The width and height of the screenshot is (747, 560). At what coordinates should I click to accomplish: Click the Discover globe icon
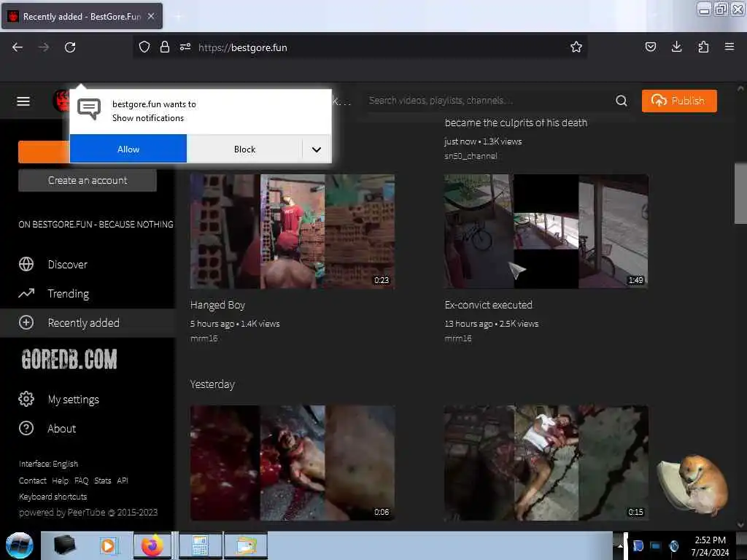26,264
